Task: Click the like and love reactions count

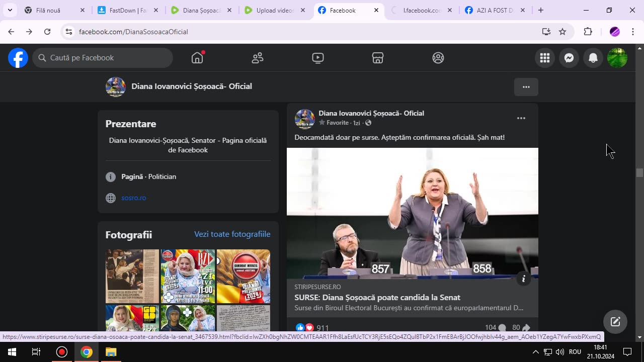Action: coord(312,328)
